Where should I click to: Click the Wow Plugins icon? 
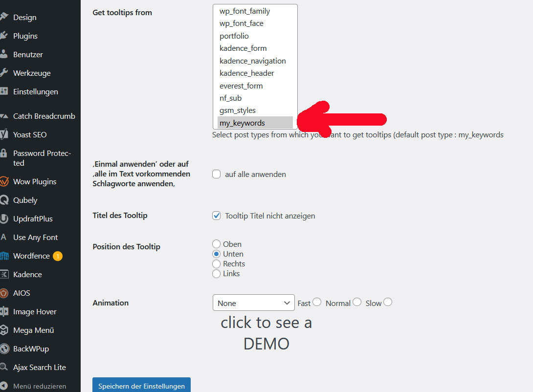4,182
